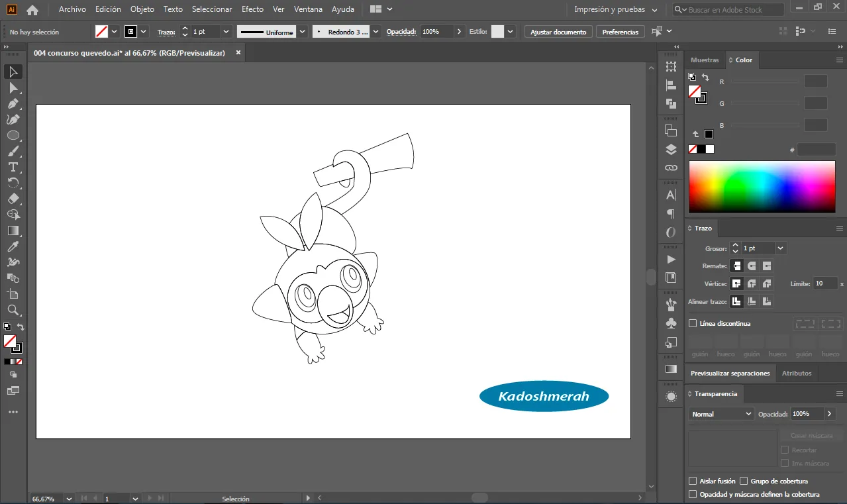Swap fill and stroke in toolbar
The height and width of the screenshot is (504, 847).
pos(21,327)
